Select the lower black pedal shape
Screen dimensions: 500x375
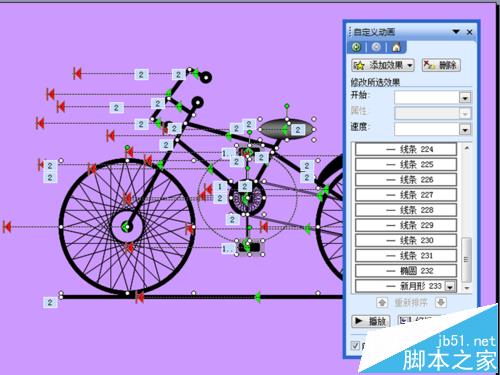249,247
